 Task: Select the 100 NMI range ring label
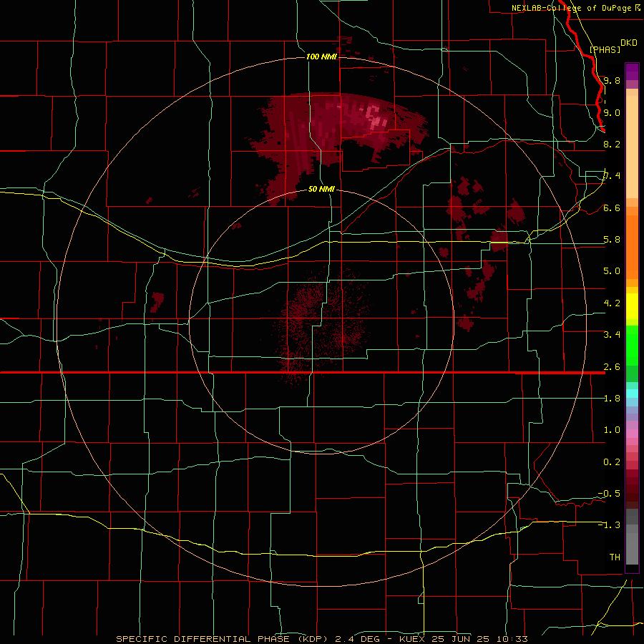[x=321, y=57]
